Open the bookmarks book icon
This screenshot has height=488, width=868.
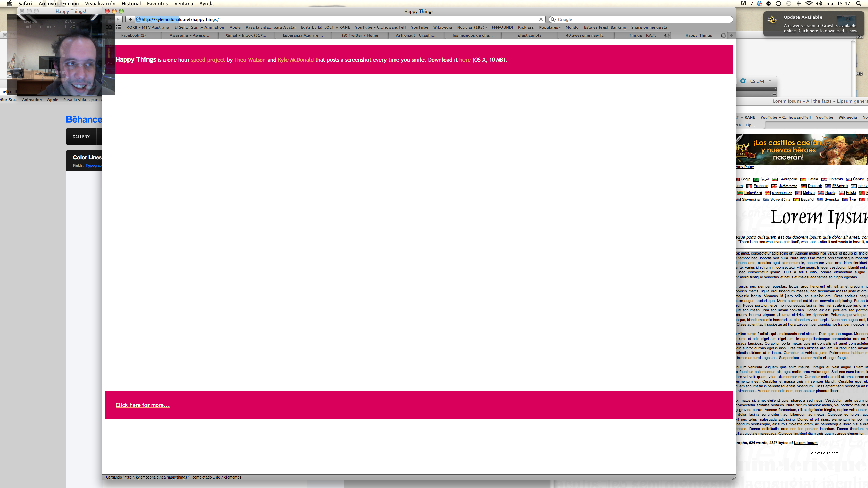109,27
